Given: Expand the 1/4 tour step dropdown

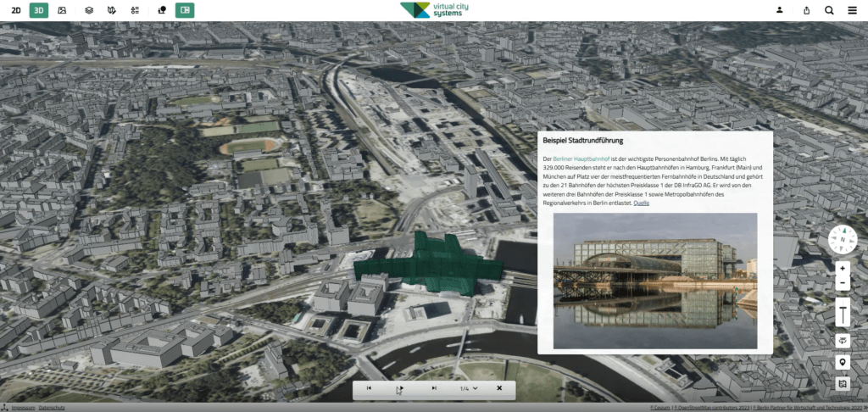Looking at the screenshot, I should click(x=468, y=388).
